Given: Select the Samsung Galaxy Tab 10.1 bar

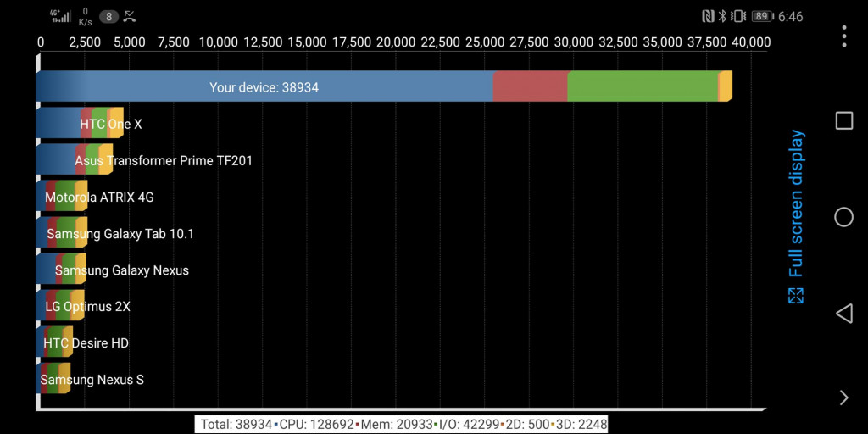Looking at the screenshot, I should (x=61, y=232).
